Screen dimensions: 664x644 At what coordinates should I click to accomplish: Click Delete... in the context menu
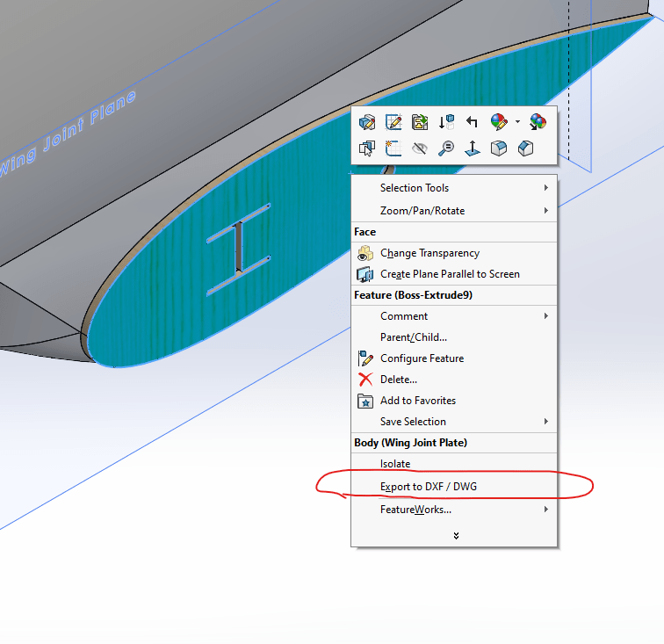(399, 380)
